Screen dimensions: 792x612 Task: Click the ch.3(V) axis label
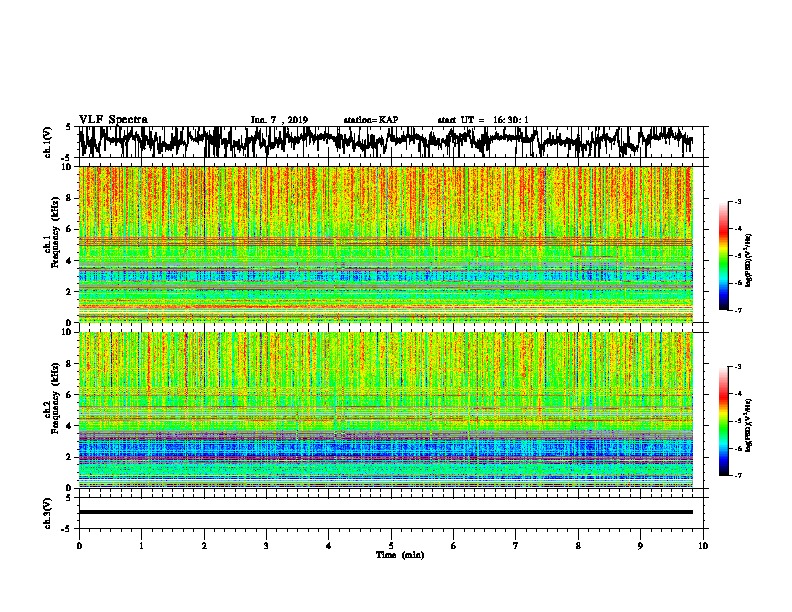pyautogui.click(x=47, y=513)
